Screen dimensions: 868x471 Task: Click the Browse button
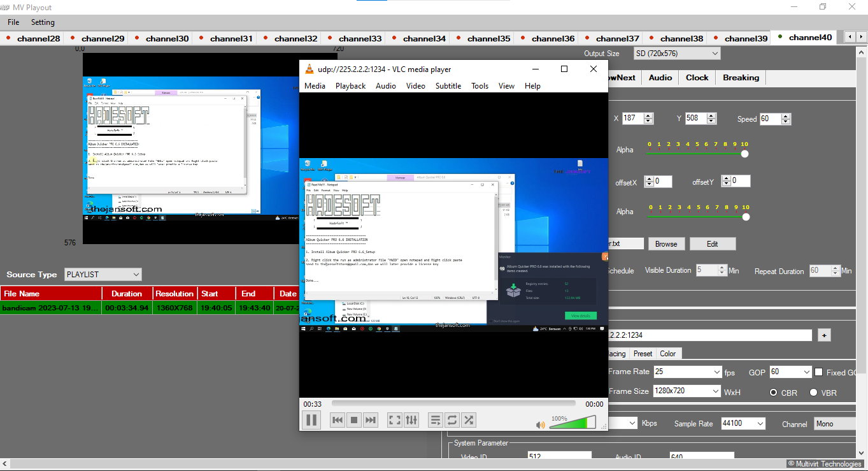[666, 243]
